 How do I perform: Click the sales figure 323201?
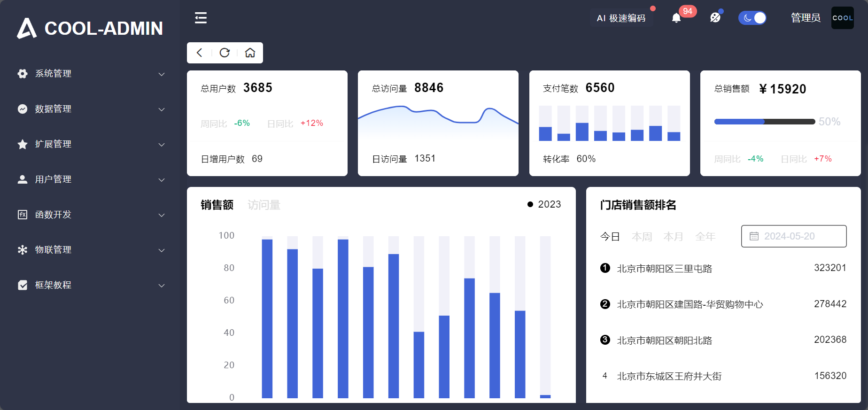pyautogui.click(x=830, y=268)
